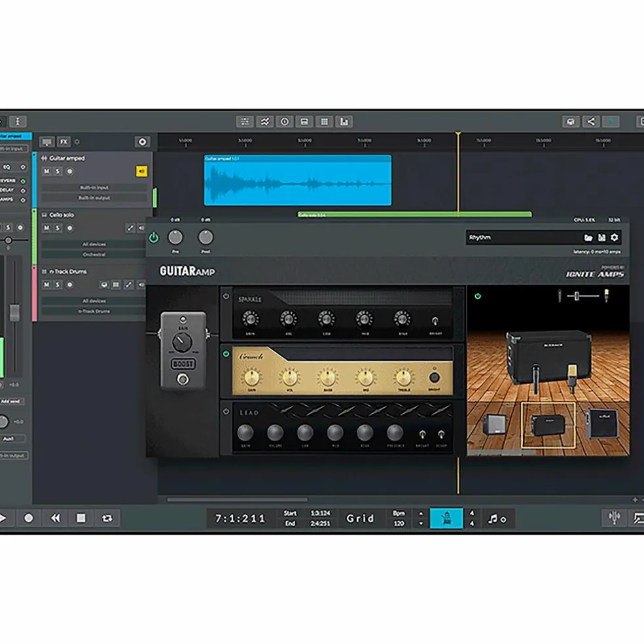The image size is (644, 644).
Task: Open the All devices selector on n-Track Drums
Action: pos(94,301)
